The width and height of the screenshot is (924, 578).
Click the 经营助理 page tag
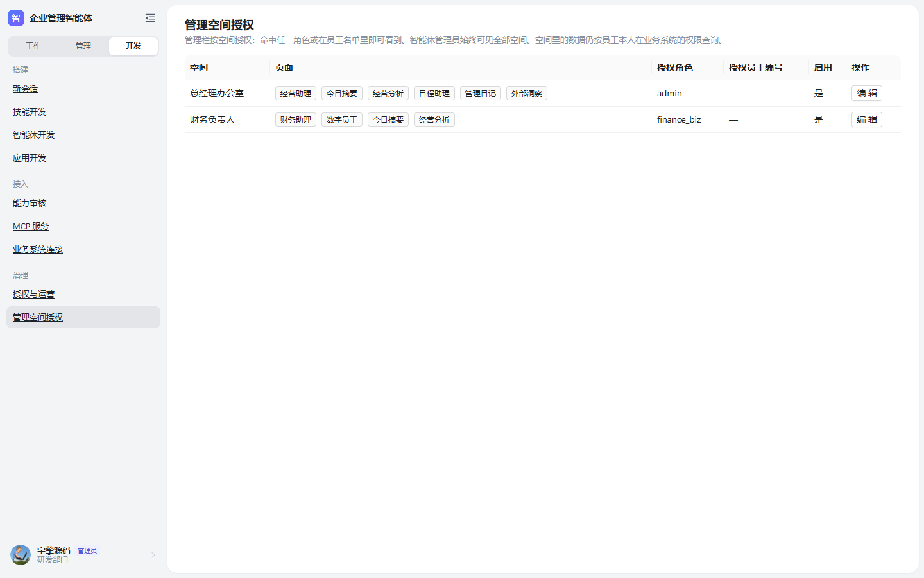coord(296,93)
